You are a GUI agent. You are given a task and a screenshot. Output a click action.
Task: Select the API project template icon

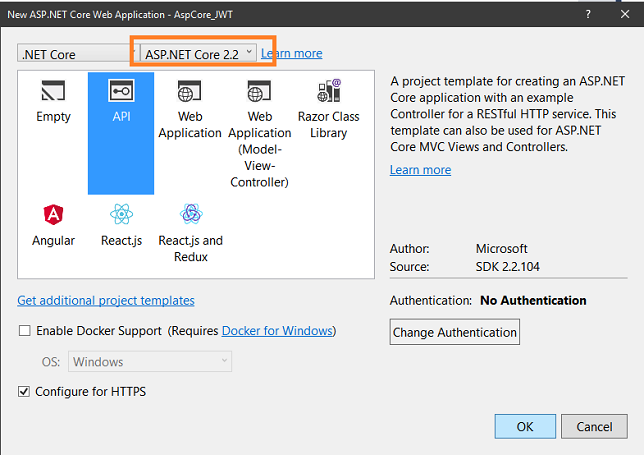121,91
